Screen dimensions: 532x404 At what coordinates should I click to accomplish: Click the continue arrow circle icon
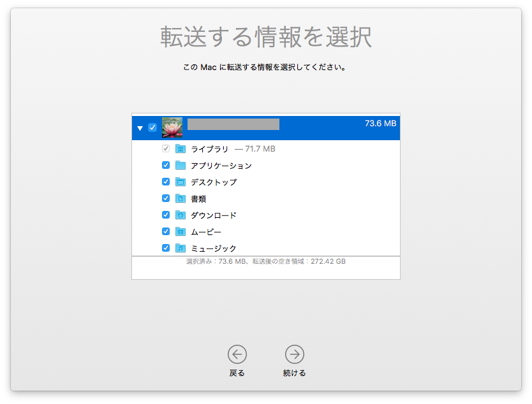point(295,354)
